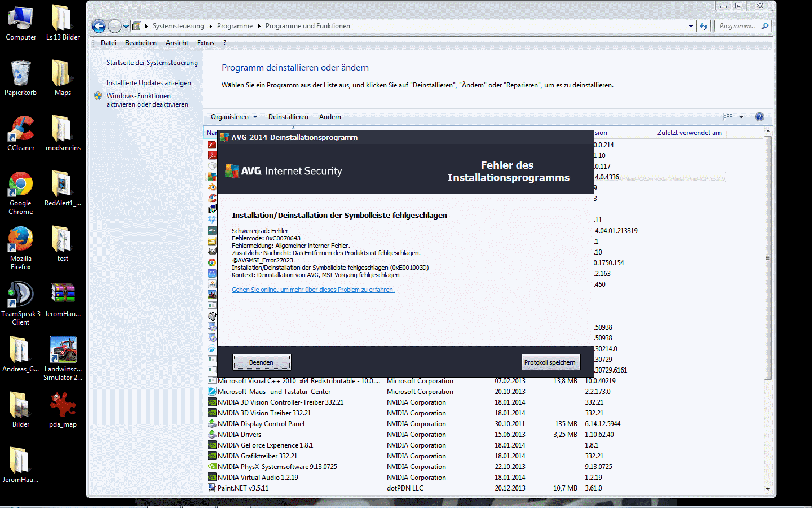Screen dimensions: 812x508
Task: Open Startseite der Systemsteuerung link
Action: [152, 63]
